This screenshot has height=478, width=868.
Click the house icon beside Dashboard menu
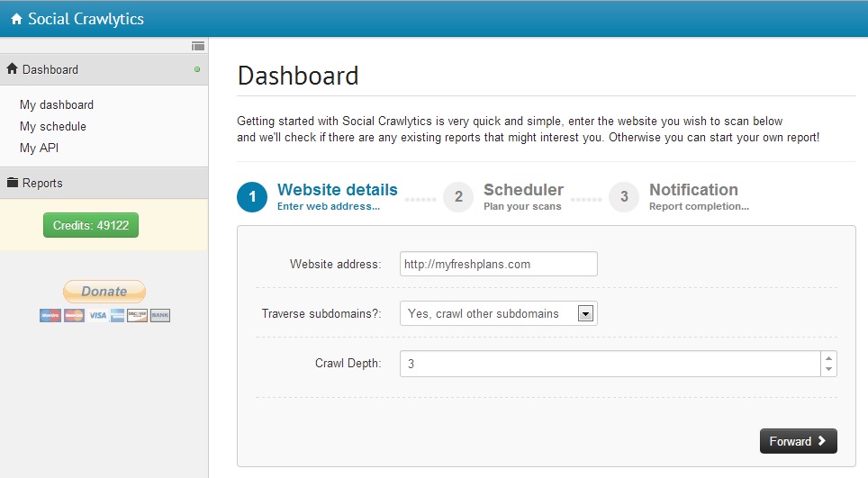pos(13,69)
